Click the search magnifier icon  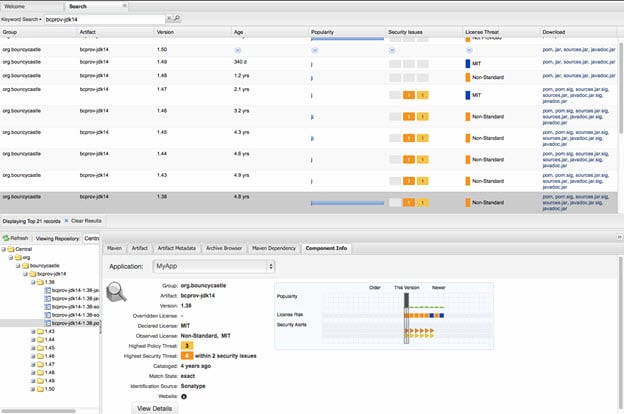click(178, 19)
